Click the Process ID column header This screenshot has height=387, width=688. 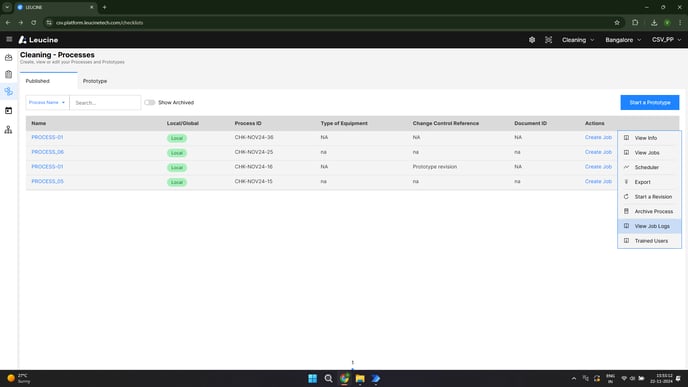(248, 123)
